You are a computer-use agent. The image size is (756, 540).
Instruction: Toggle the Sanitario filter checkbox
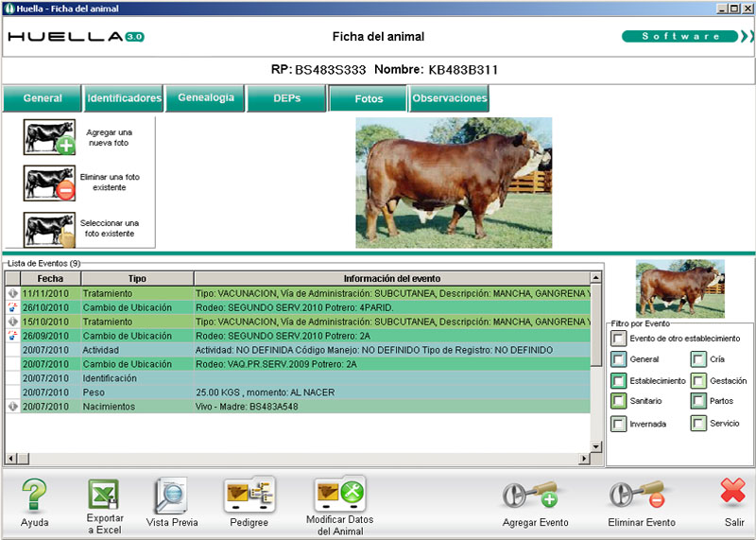[x=618, y=401]
